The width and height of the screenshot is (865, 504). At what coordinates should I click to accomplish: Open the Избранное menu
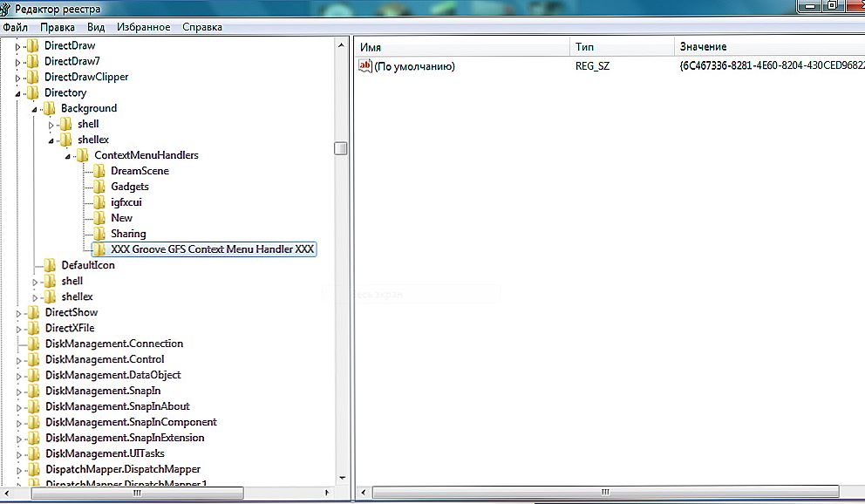[143, 27]
